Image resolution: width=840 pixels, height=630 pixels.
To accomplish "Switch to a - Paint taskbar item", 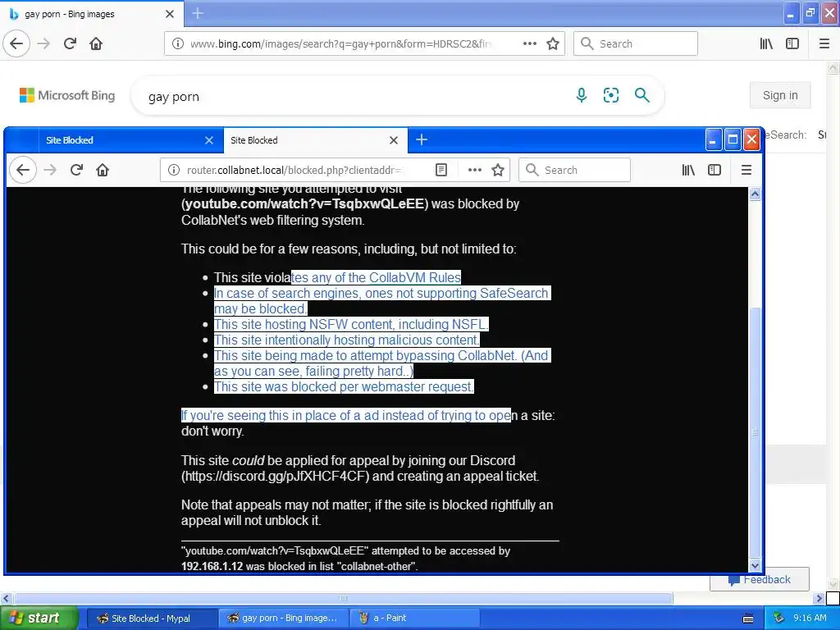I will pos(413,619).
